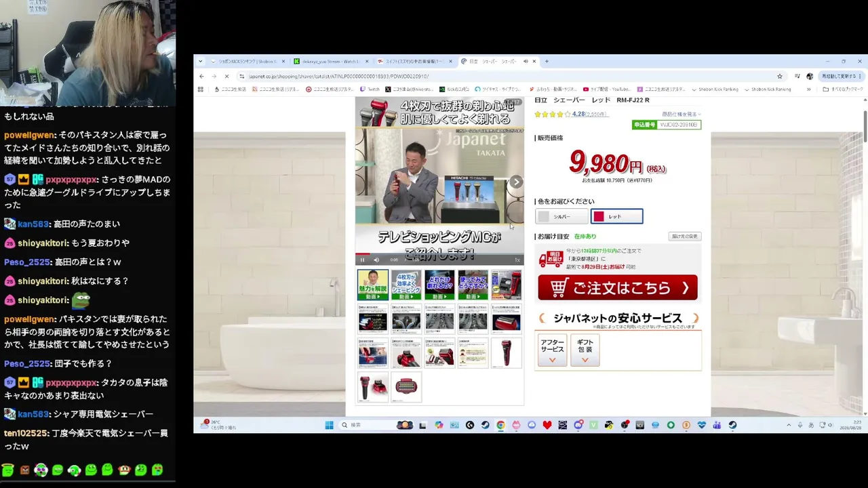Switch to the Shobon KICK ranking tab
Viewport: 868px width, 488px height.
point(247,61)
